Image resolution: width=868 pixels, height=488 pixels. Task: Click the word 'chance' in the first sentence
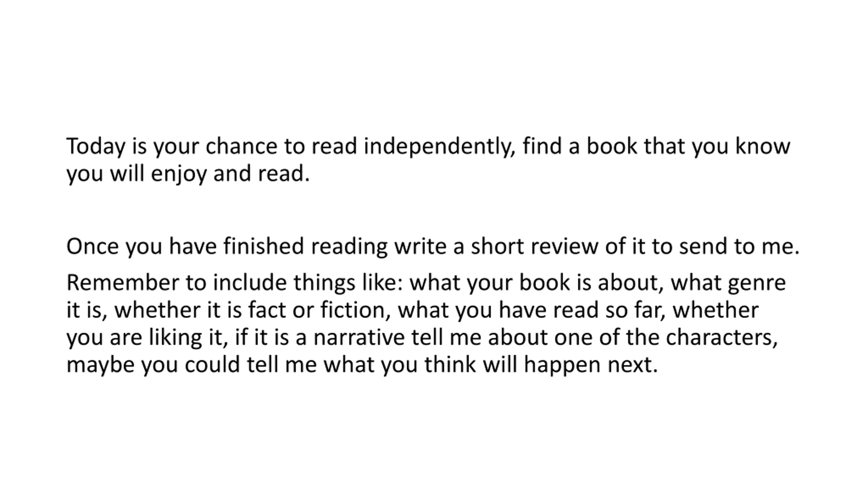click(x=241, y=146)
